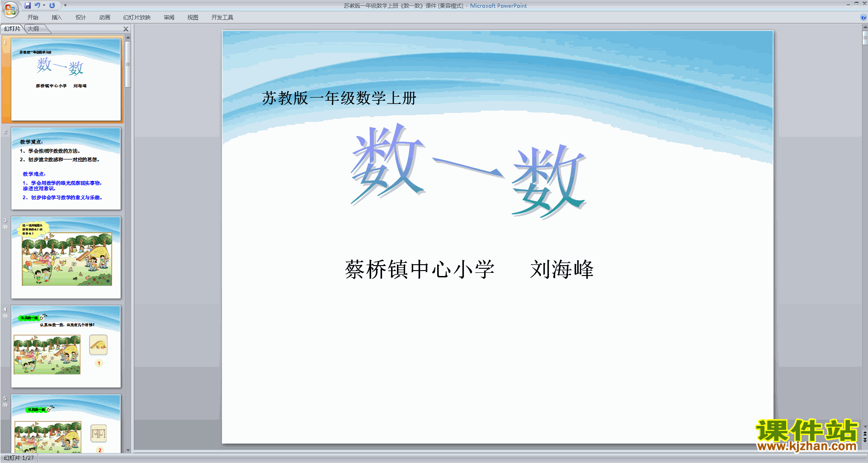Image resolution: width=868 pixels, height=463 pixels.
Task: Redo the last action
Action: click(x=52, y=5)
